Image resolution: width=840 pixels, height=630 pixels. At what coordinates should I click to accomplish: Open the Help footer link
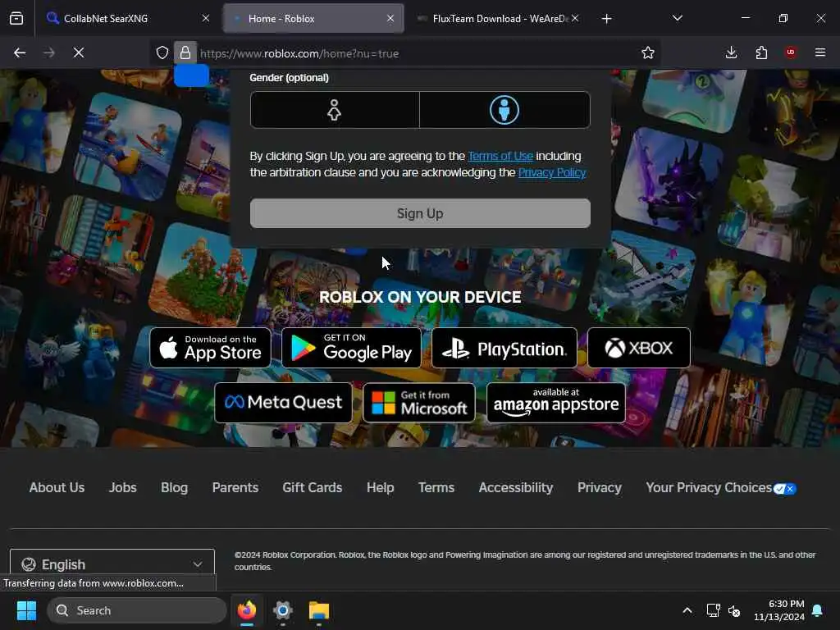pos(381,487)
